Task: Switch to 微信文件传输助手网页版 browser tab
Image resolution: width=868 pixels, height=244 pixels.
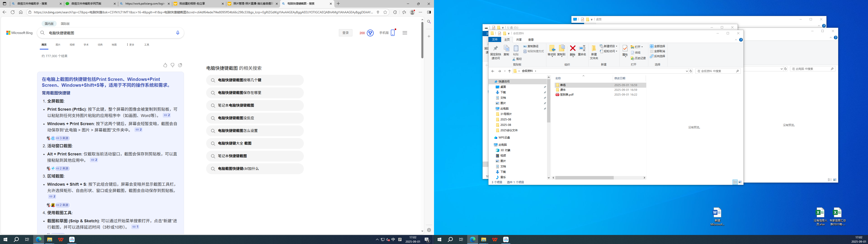Action: pyautogui.click(x=91, y=4)
